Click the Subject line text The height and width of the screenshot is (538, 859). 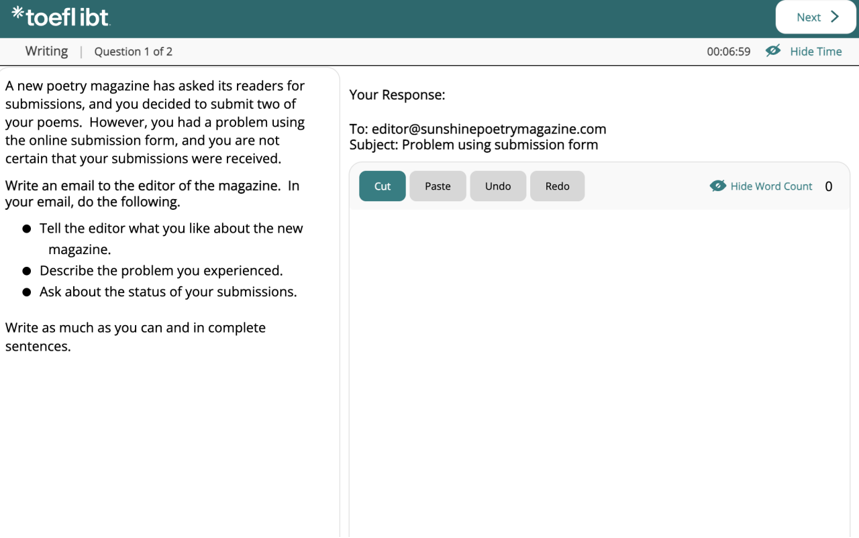[474, 145]
